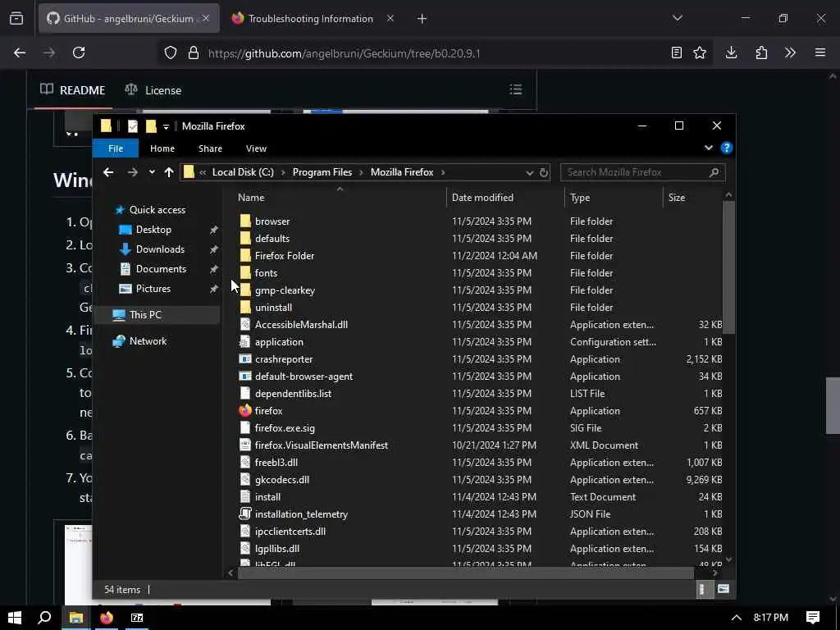This screenshot has width=840, height=630.
Task: Click Properties icon in Explorer title bar
Action: (x=133, y=126)
